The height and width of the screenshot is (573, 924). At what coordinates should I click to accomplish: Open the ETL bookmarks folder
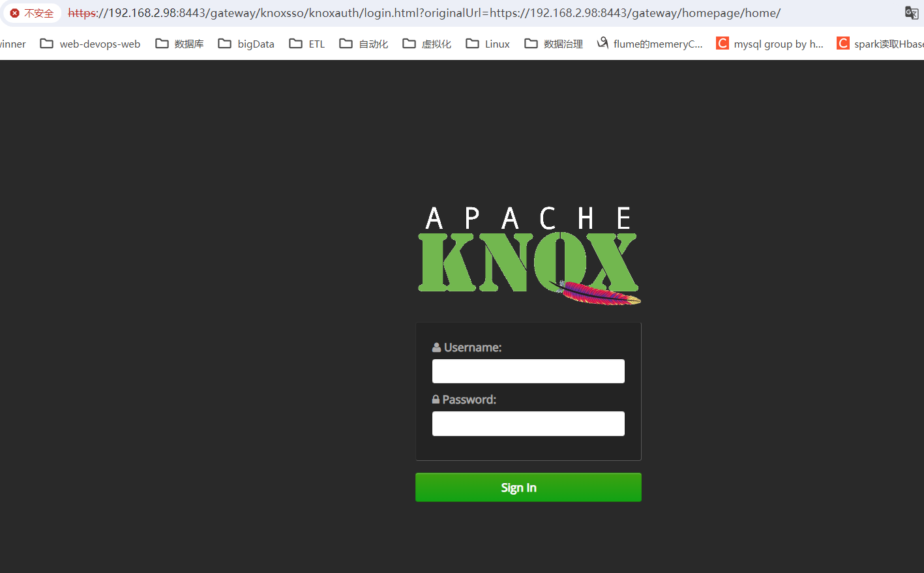point(306,43)
